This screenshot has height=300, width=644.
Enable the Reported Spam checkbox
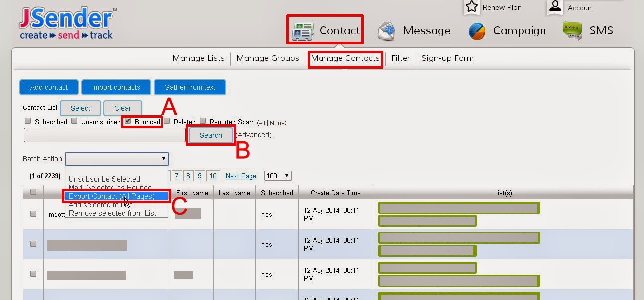click(x=203, y=121)
